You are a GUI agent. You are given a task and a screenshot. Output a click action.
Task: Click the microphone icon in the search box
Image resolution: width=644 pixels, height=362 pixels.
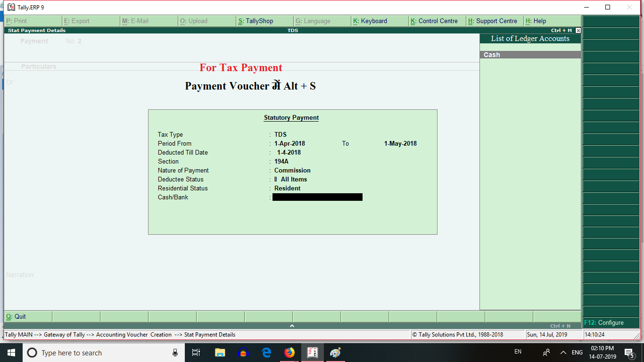click(x=174, y=353)
